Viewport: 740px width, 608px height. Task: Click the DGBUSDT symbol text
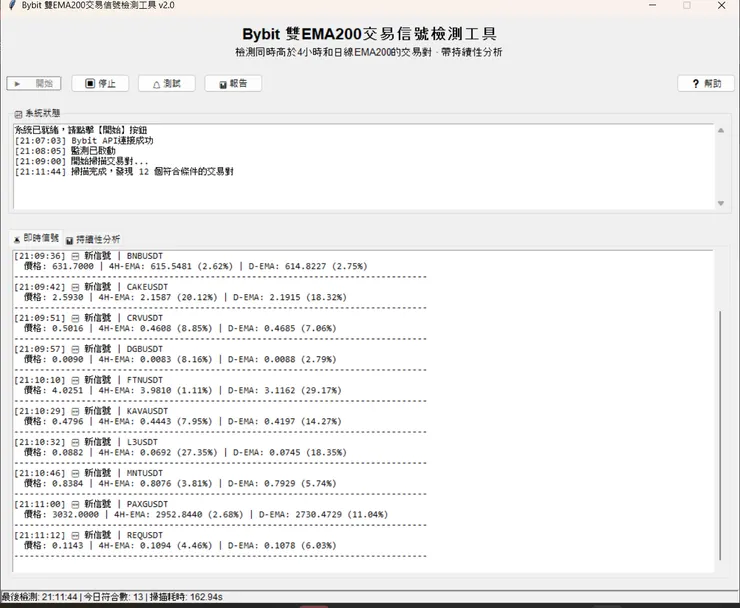coord(144,349)
